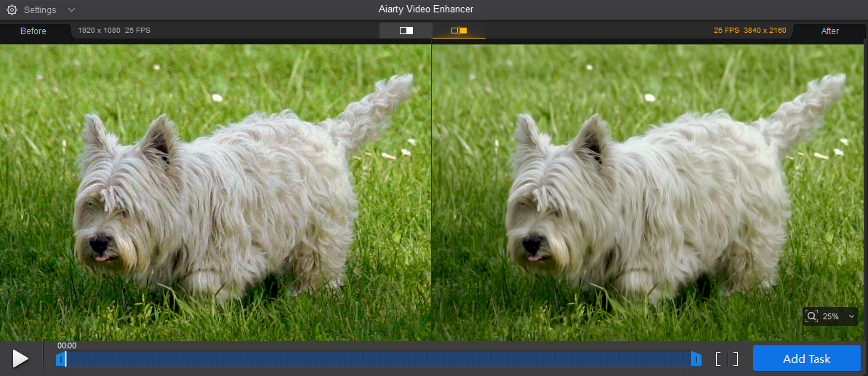Click the After enhanced preview frame
The width and height of the screenshot is (868, 376).
click(647, 193)
